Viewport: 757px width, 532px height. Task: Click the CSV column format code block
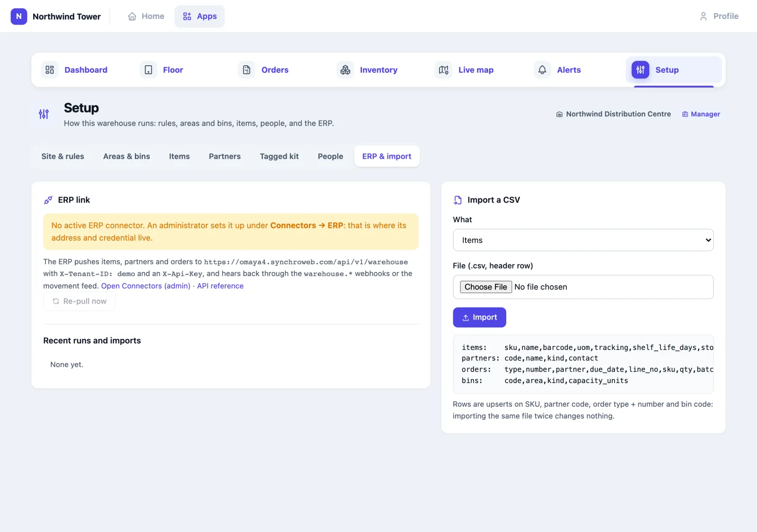583,364
